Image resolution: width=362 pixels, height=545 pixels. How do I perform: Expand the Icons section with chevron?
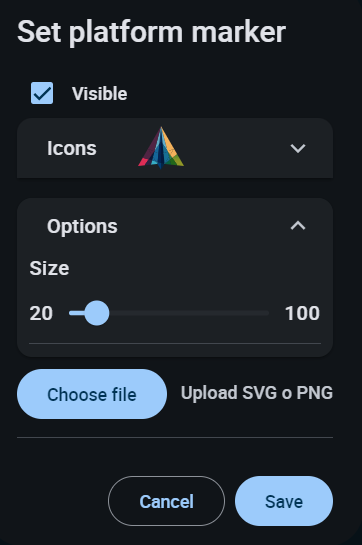(298, 148)
